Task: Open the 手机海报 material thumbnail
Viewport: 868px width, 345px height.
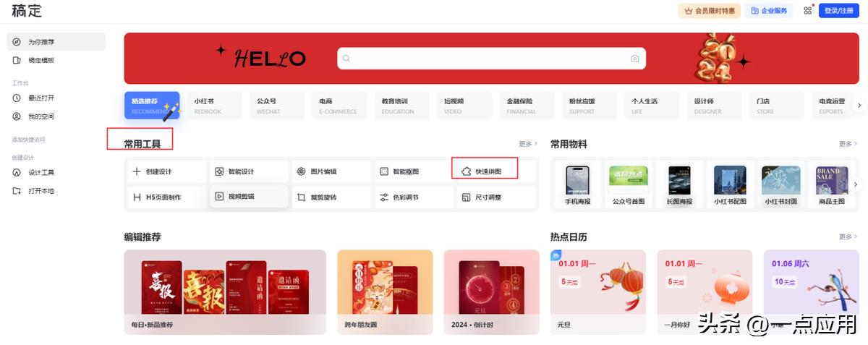Action: (x=577, y=184)
